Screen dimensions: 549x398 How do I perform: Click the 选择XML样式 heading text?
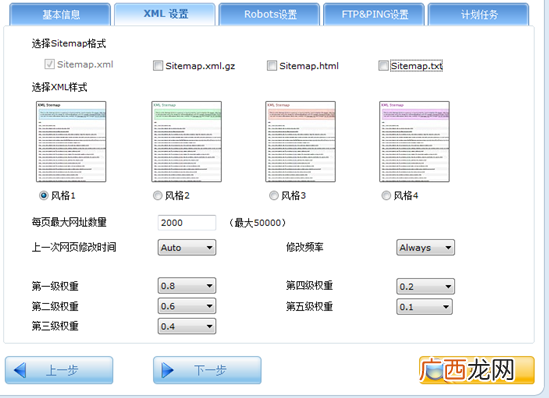[x=60, y=87]
